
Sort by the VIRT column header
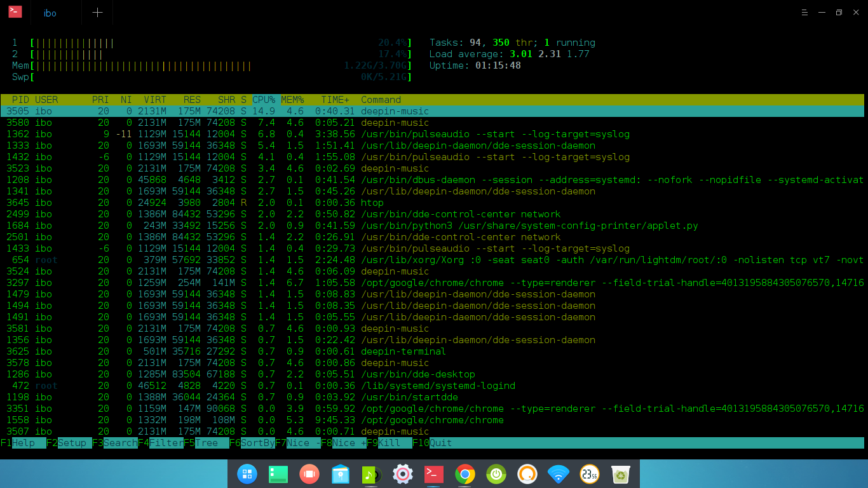pos(155,100)
